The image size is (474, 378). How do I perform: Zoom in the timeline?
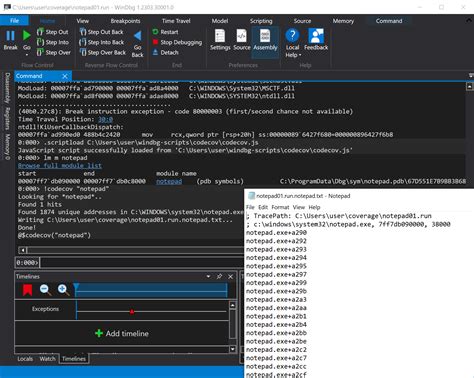[x=63, y=290]
